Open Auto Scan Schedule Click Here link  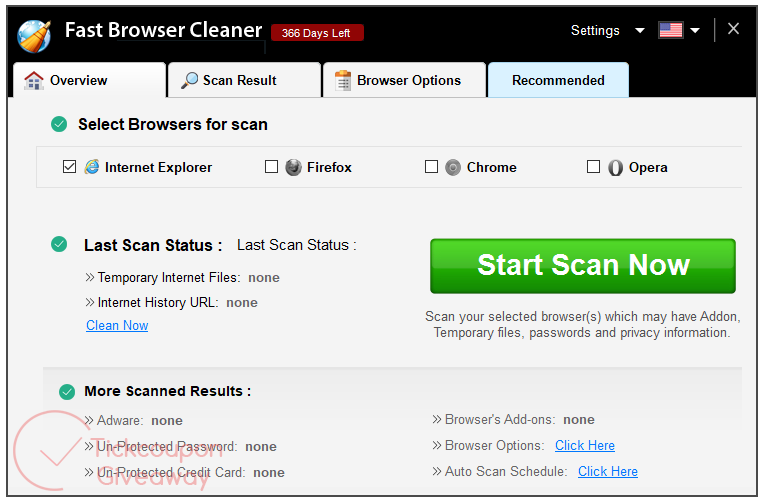click(607, 471)
